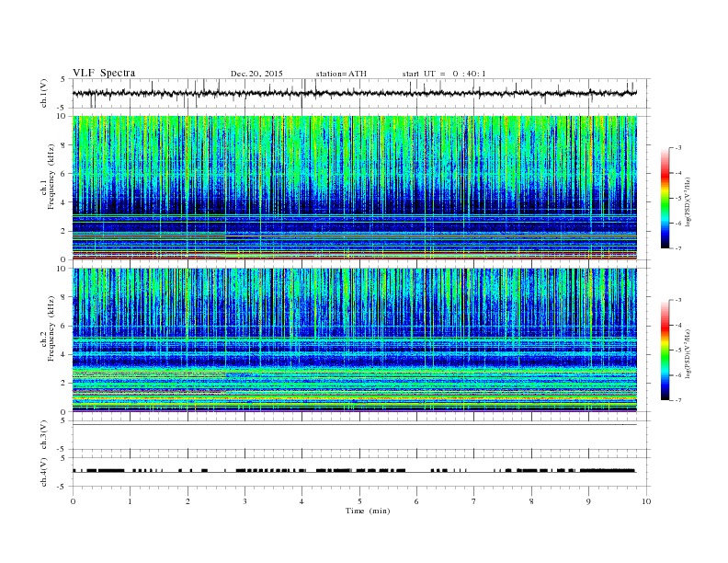Click the ch.1 frequency axis "4" tick label

coord(64,202)
